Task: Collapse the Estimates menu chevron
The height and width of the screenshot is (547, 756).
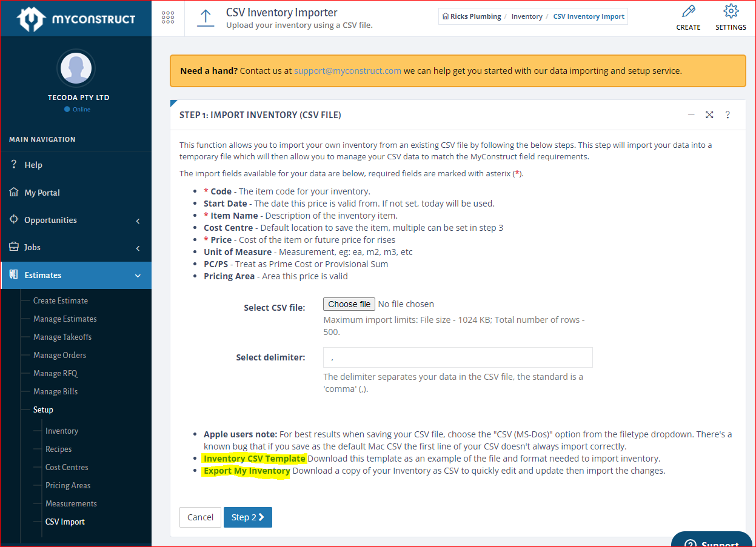Action: click(x=138, y=276)
